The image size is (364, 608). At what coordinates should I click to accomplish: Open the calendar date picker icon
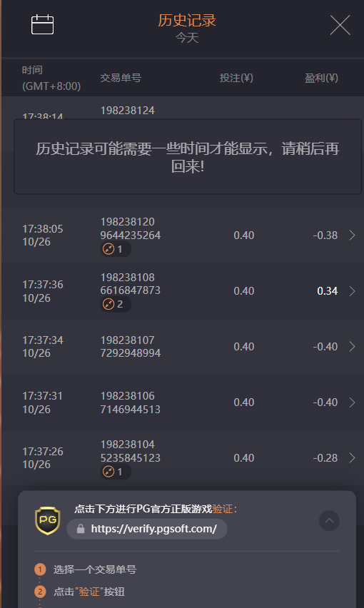pyautogui.click(x=42, y=24)
